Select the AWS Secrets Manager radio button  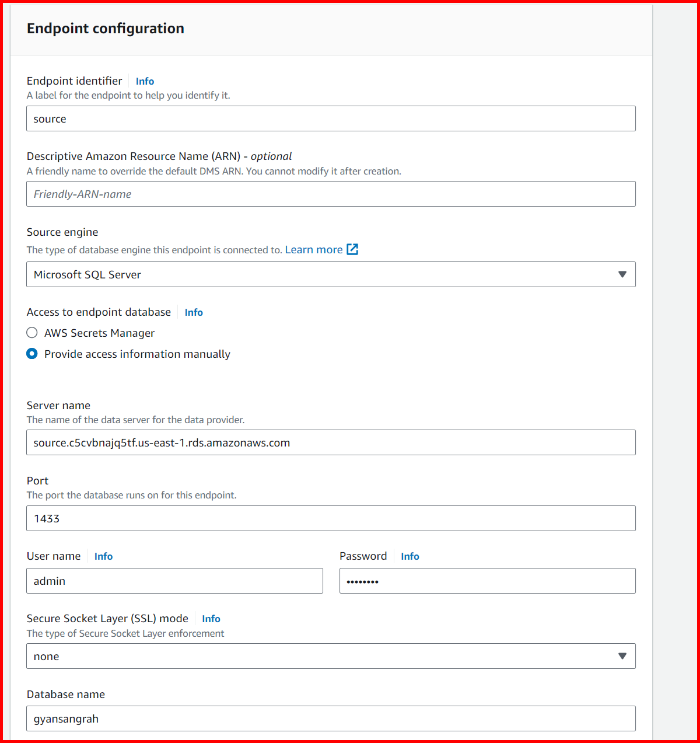(32, 332)
